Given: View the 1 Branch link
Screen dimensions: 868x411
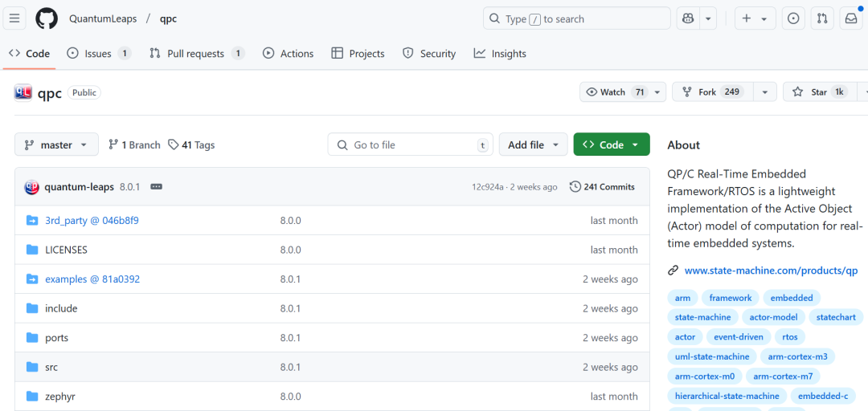Looking at the screenshot, I should [134, 145].
